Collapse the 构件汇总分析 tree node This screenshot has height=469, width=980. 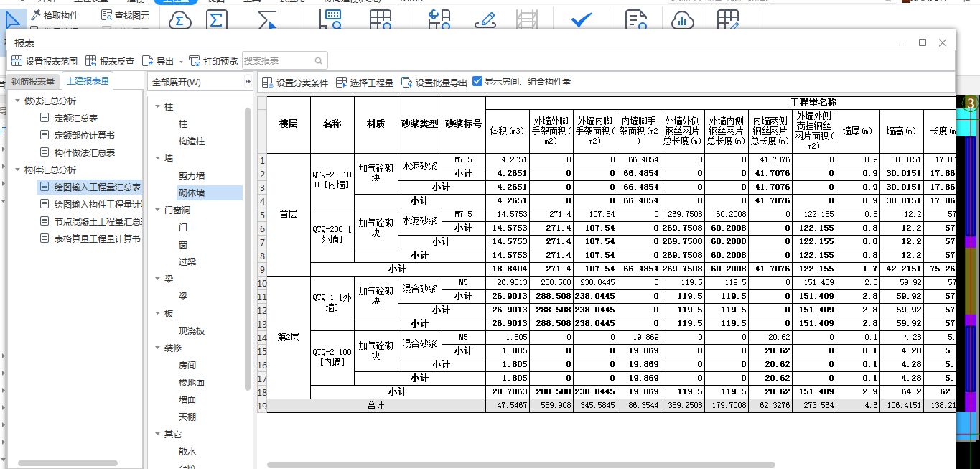(x=17, y=170)
